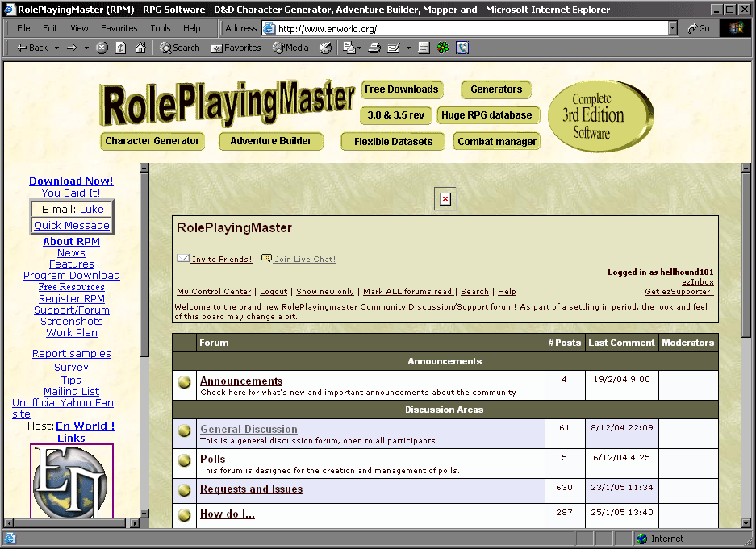Viewport: 756px width, 549px height.
Task: Open the Adventure Builder button
Action: point(271,141)
